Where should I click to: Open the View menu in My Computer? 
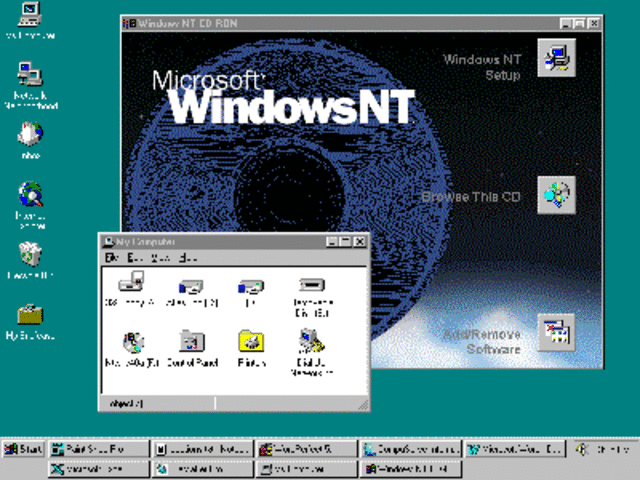[160, 258]
